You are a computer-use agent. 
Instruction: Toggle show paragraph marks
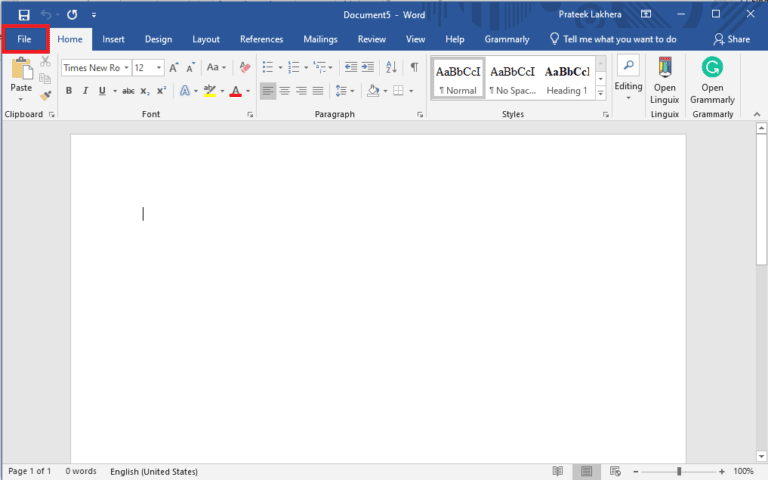[414, 68]
